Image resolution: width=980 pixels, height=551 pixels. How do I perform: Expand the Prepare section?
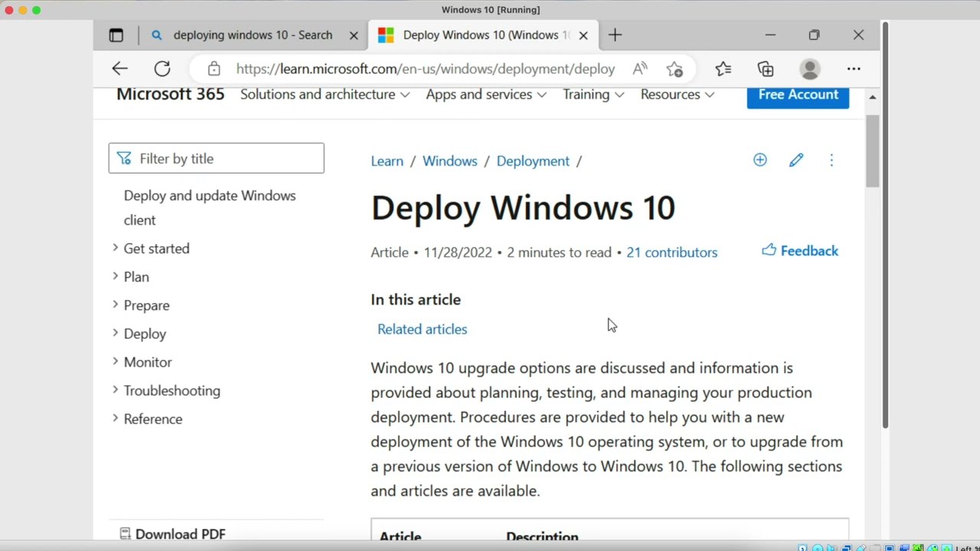[x=146, y=305]
